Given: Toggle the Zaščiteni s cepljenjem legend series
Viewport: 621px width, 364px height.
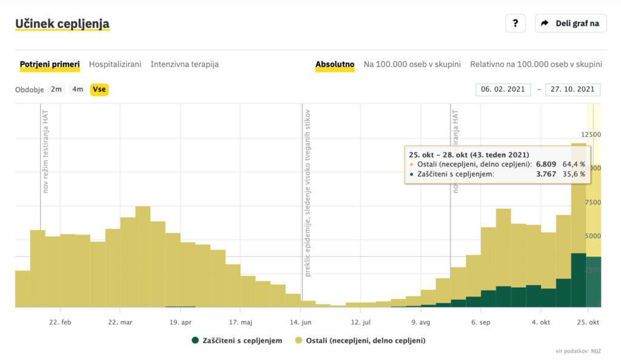Looking at the screenshot, I should pos(241,340).
